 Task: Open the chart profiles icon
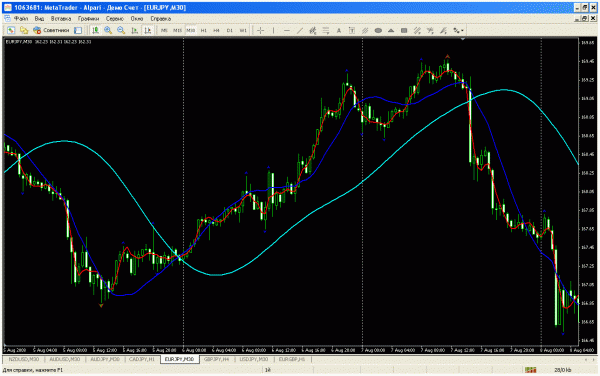[24, 30]
